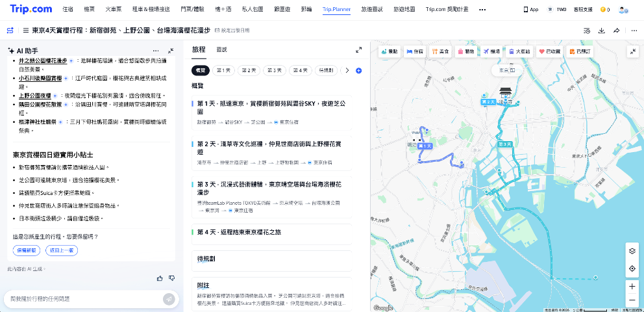Give thumbs up to AI response
Viewport: 644px width, 312px height.
click(160, 278)
